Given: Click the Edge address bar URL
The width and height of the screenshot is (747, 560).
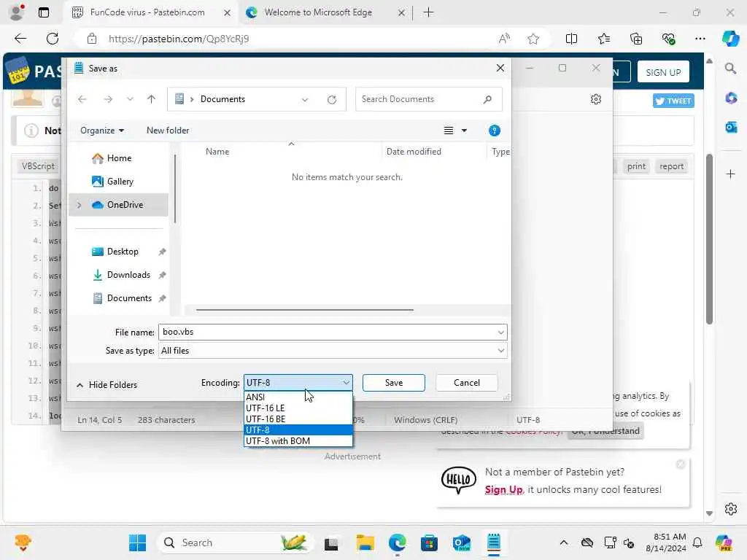Looking at the screenshot, I should coord(178,39).
